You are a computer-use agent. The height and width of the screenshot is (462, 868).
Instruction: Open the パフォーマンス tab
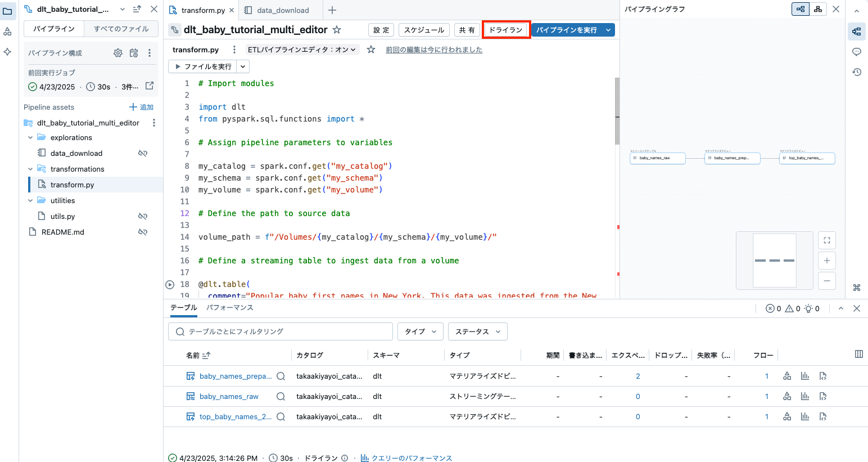tap(230, 308)
